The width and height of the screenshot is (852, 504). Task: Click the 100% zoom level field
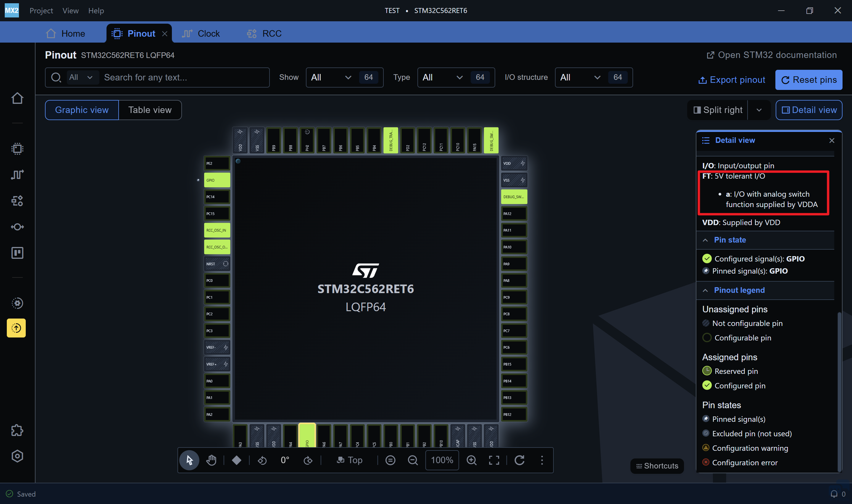[x=442, y=460]
